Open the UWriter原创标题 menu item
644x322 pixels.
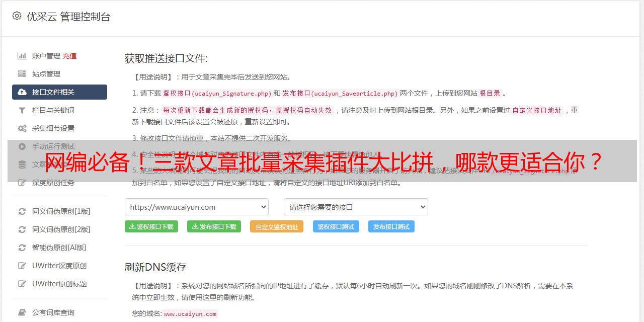click(x=59, y=284)
